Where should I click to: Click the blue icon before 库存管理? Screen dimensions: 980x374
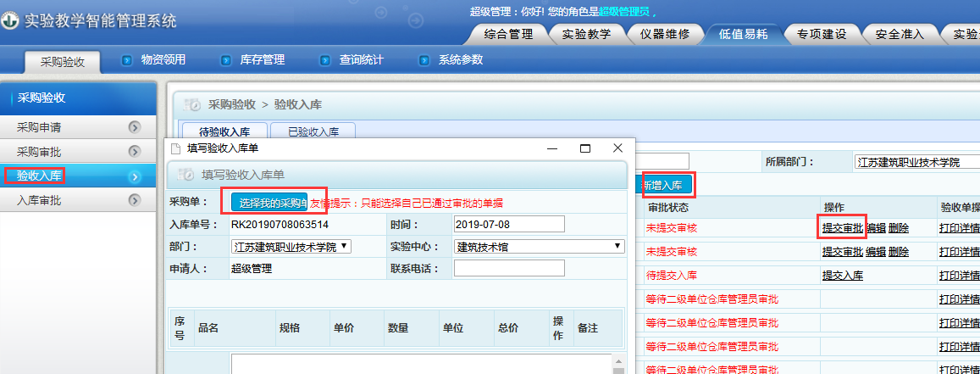225,61
